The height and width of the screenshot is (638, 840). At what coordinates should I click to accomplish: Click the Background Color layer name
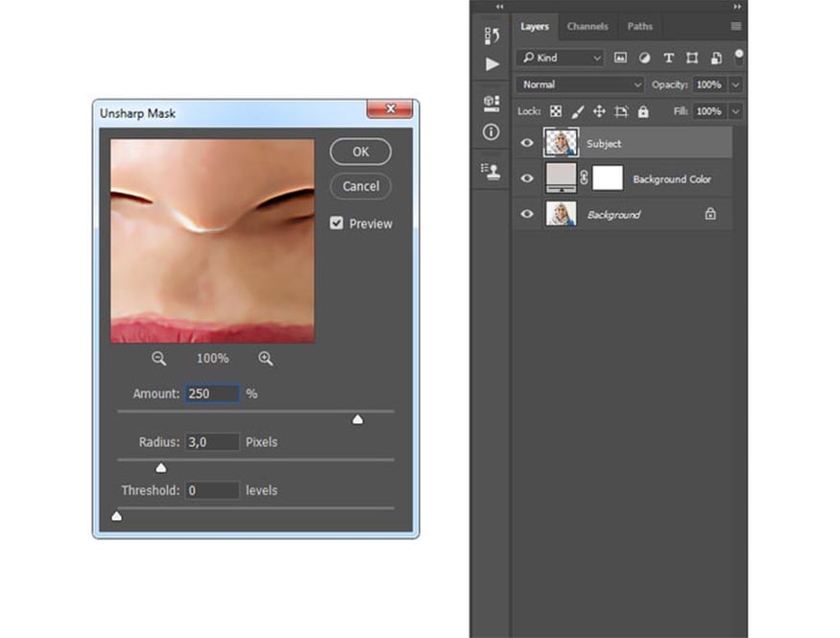[672, 178]
